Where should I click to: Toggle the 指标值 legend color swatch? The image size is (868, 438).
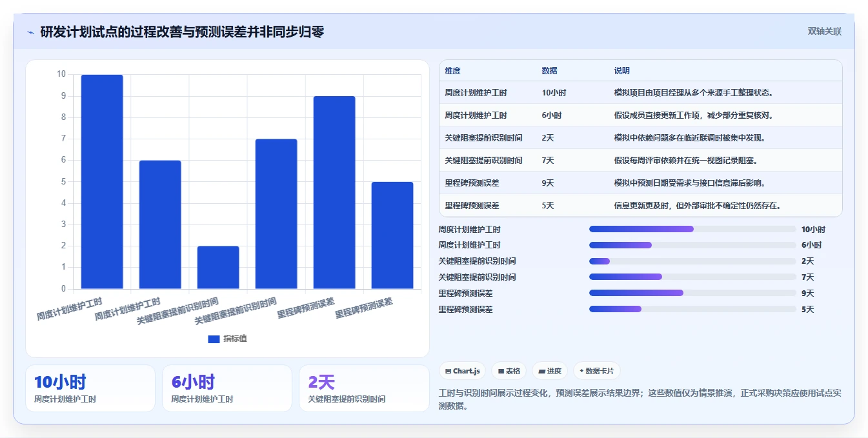click(214, 339)
